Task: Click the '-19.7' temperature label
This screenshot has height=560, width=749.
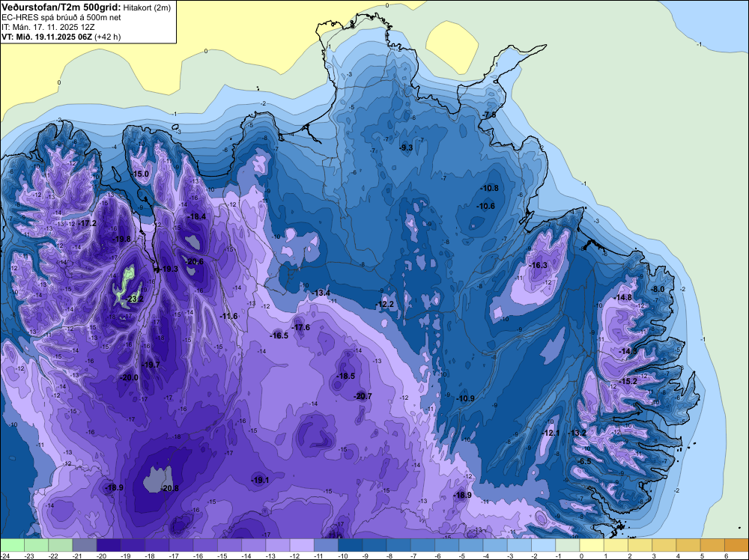Action: (151, 365)
